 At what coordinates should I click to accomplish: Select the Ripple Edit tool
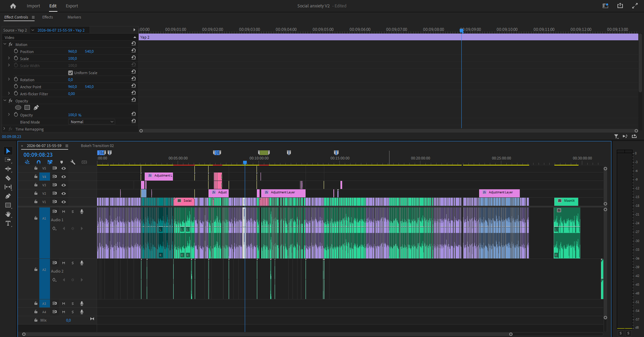coord(8,169)
